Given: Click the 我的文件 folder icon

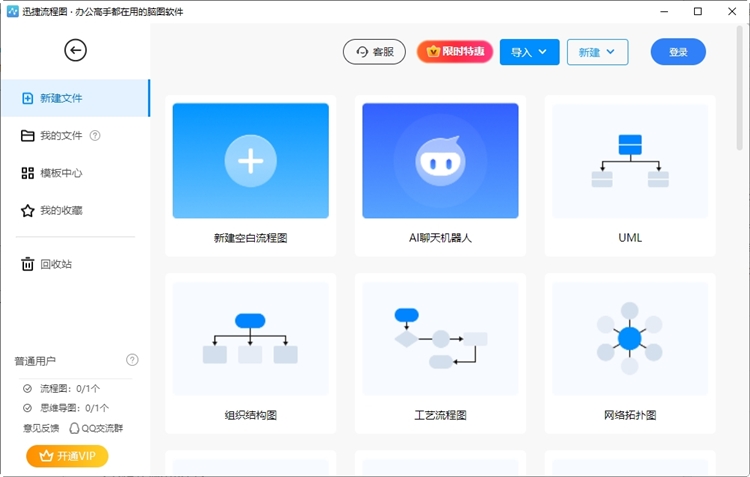Looking at the screenshot, I should coord(28,136).
